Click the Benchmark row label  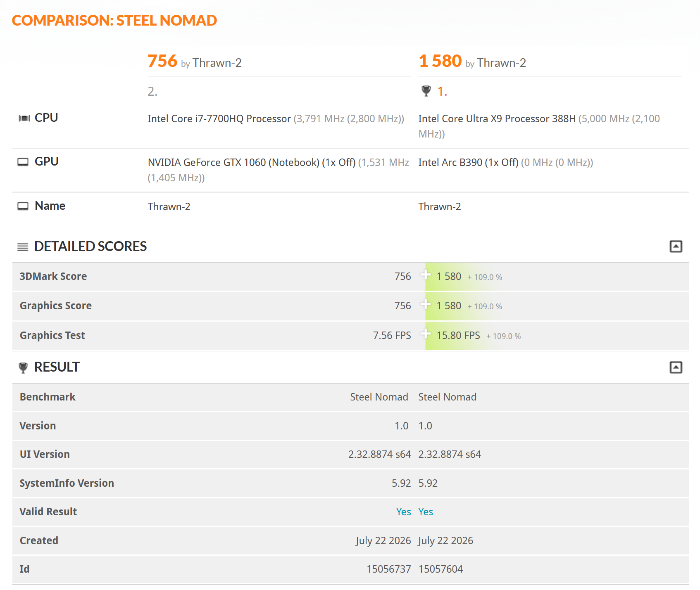pyautogui.click(x=48, y=397)
